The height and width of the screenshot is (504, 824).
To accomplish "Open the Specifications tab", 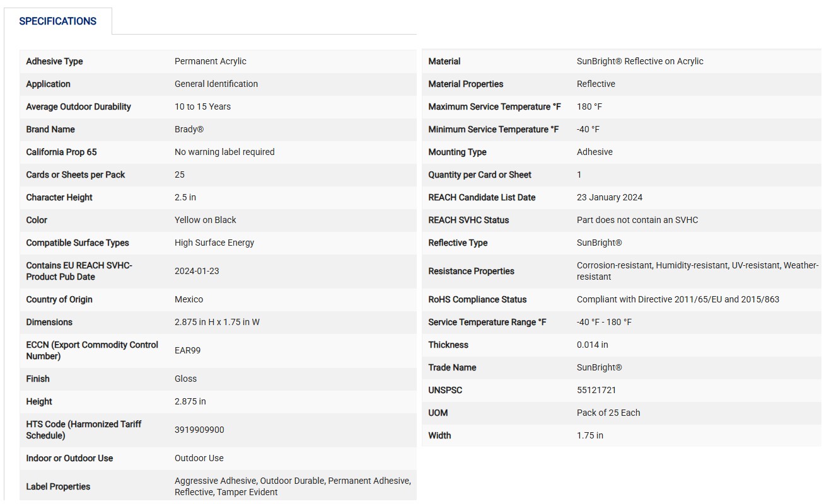I will [x=58, y=21].
